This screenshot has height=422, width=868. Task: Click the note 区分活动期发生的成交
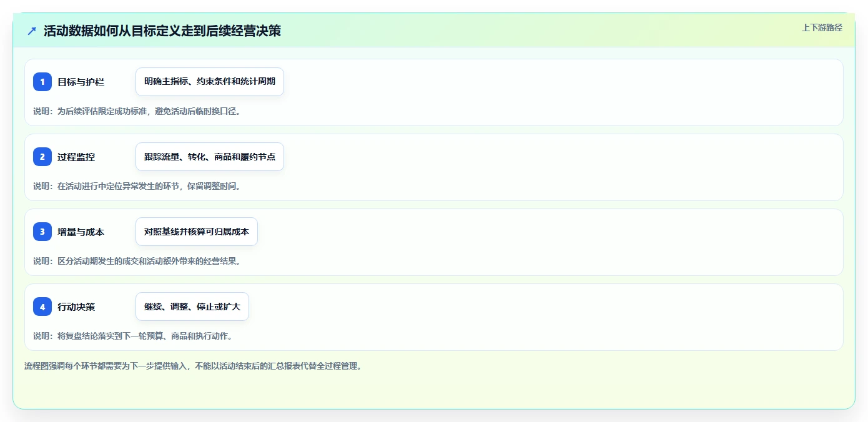click(137, 261)
